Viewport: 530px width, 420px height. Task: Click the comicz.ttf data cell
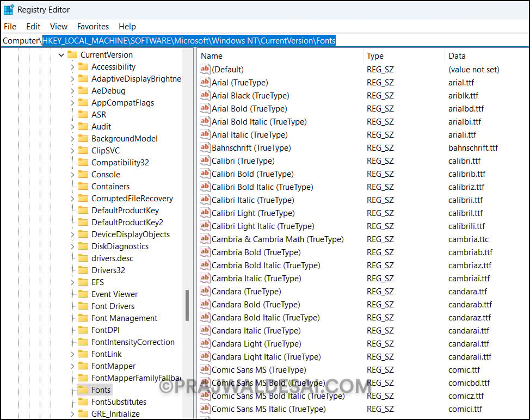coord(466,396)
